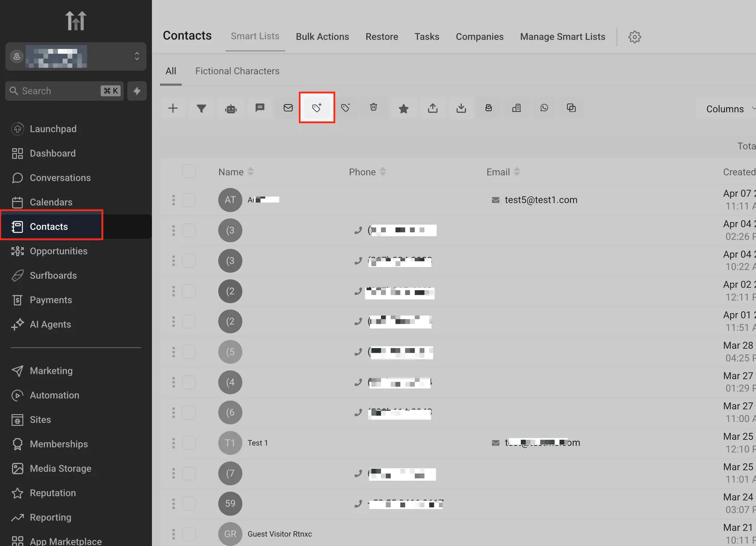The image size is (756, 546).
Task: Open Opportunities in the sidebar
Action: (59, 251)
